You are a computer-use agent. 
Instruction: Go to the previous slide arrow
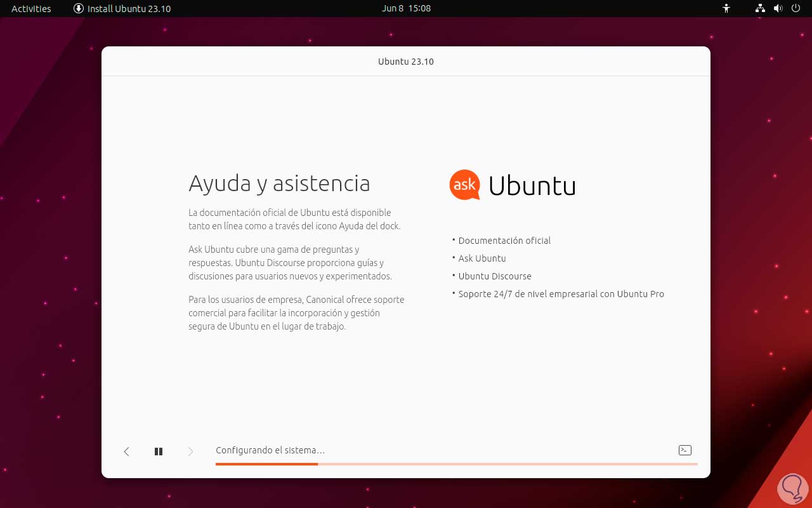126,451
